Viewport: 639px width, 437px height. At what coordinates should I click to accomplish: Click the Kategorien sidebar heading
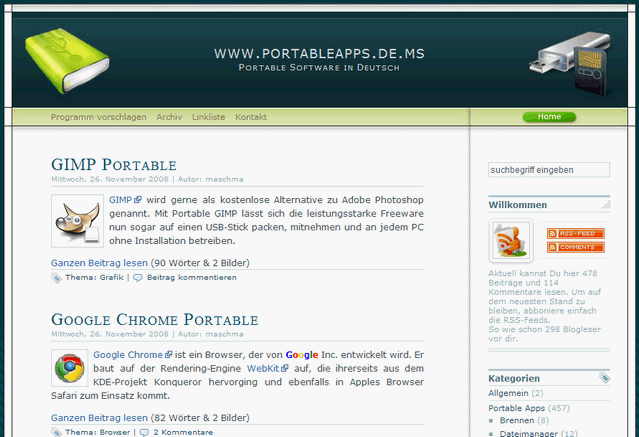514,379
